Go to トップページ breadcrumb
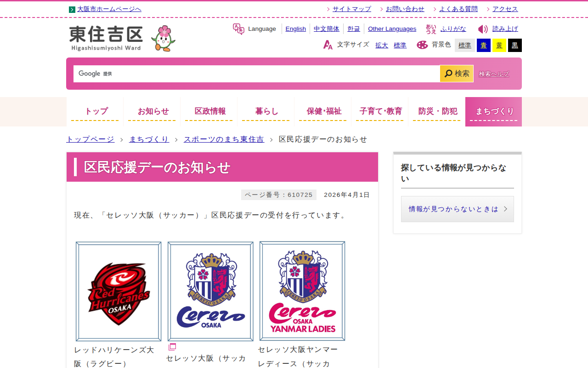 click(x=90, y=139)
